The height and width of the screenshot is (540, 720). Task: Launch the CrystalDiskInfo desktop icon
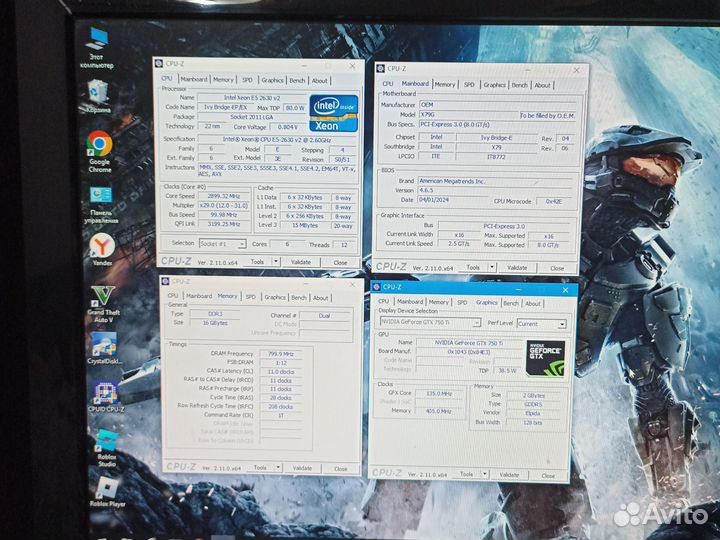[x=103, y=345]
